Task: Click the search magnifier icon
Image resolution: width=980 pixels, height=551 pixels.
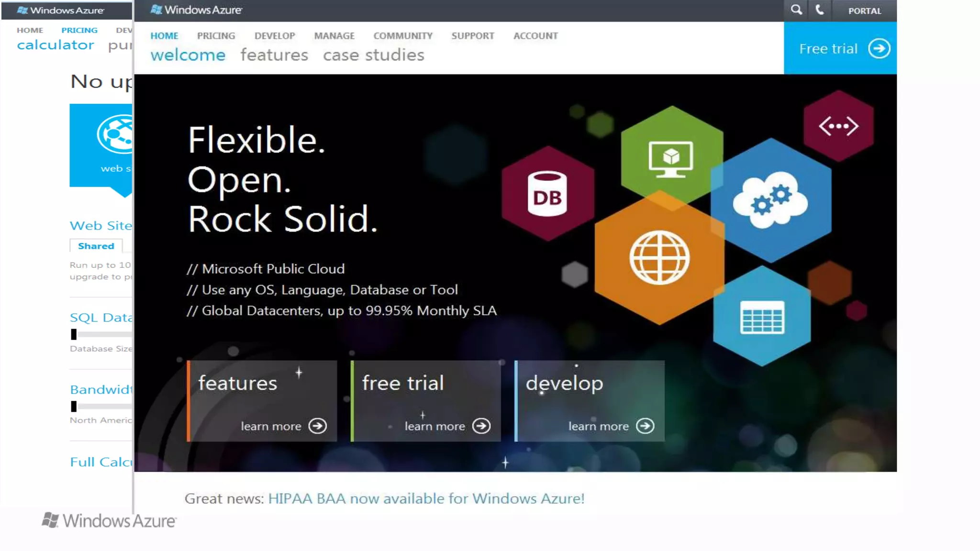Action: tap(796, 10)
